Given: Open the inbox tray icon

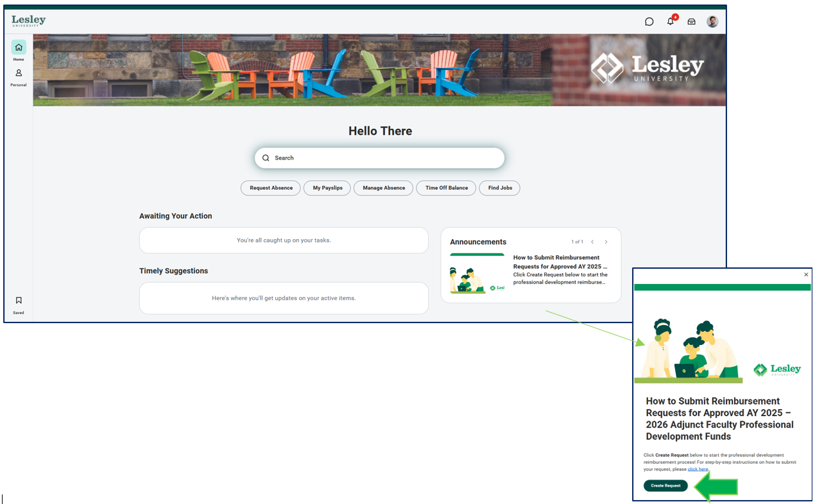Looking at the screenshot, I should tap(691, 21).
